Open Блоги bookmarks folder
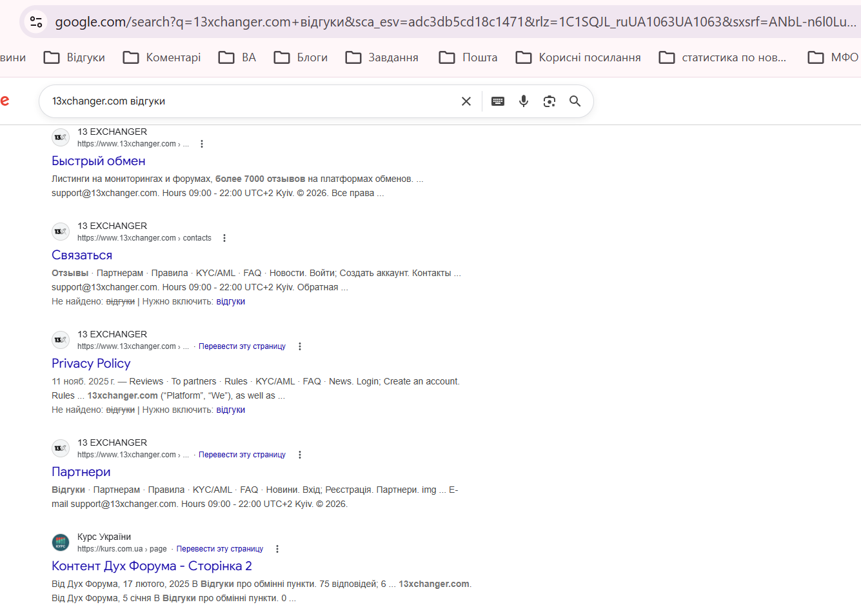Viewport: 861px width, 616px height. point(301,57)
